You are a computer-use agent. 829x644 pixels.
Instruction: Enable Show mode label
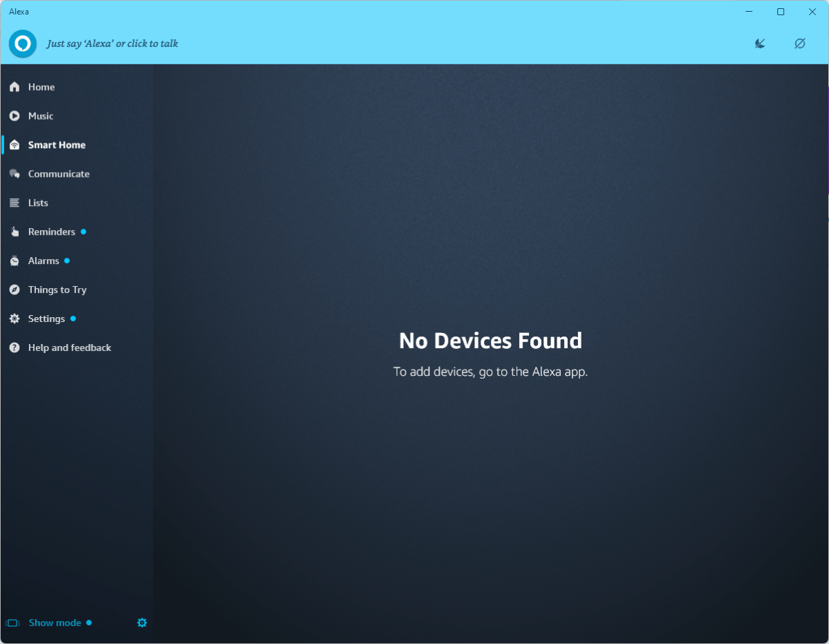55,623
